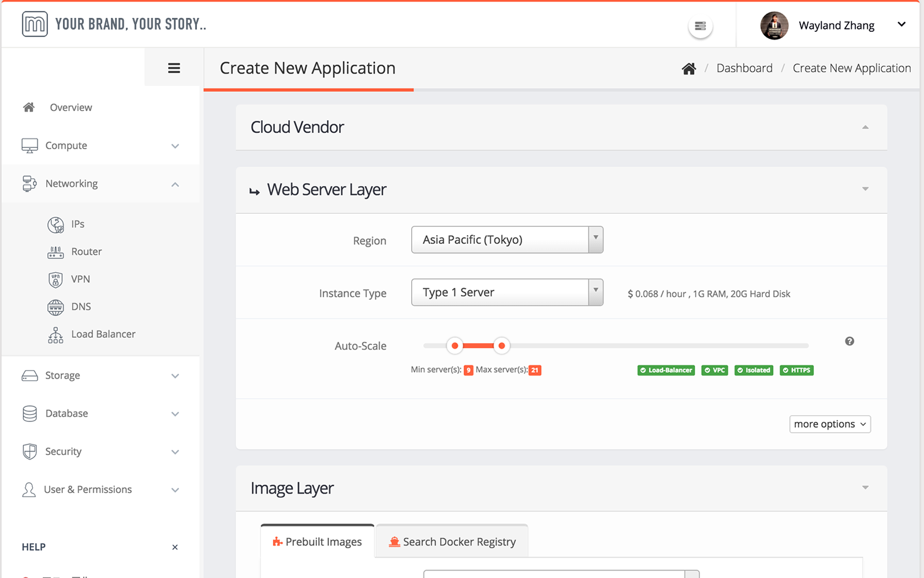This screenshot has width=924, height=578.
Task: Expand the Cloud Vendor panel
Action: pos(865,127)
